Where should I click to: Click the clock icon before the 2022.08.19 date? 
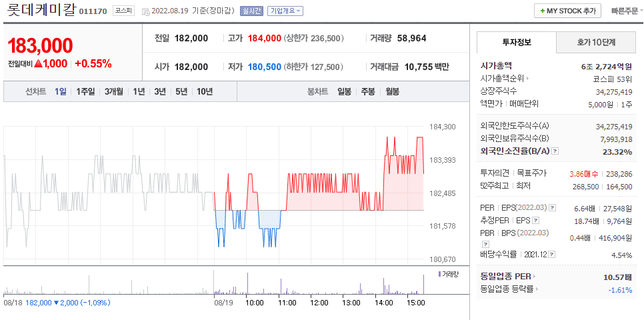coord(146,11)
